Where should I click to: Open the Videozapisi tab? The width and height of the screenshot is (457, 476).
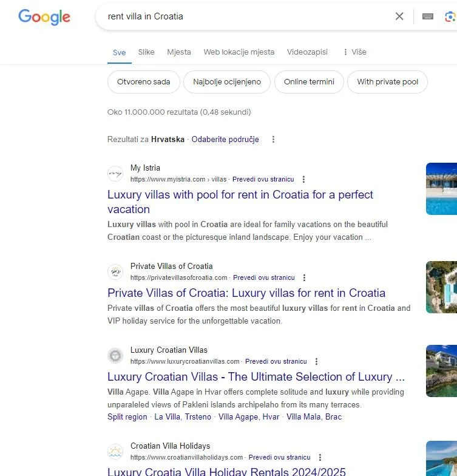tap(307, 52)
